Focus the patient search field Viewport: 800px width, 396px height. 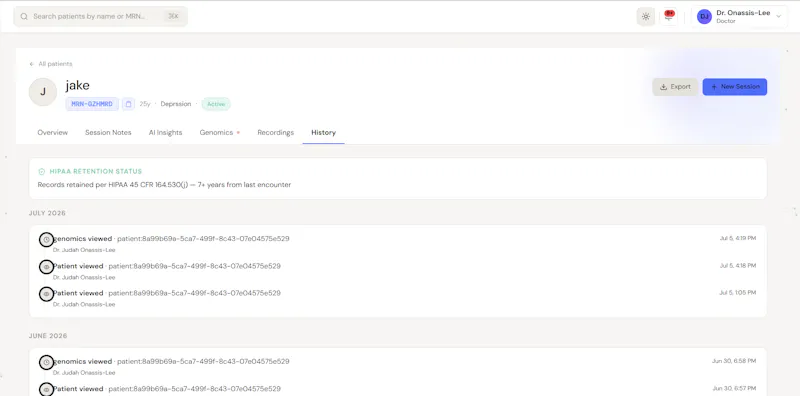pos(101,16)
